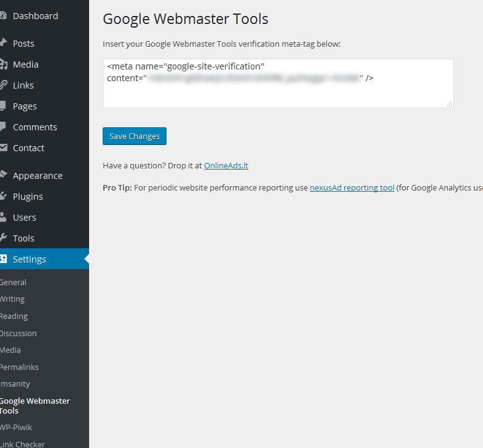Open the Plugins menu

(28, 197)
